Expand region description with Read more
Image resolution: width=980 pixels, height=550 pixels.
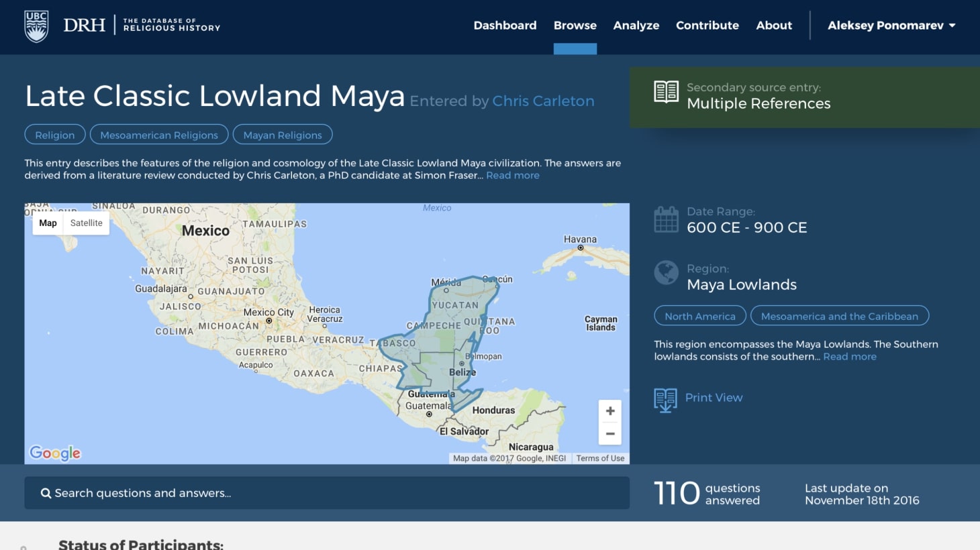coord(850,357)
